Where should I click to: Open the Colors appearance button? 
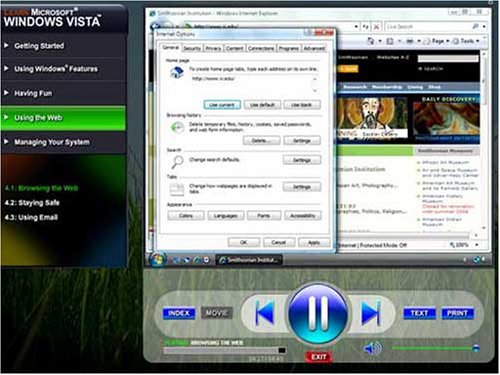(x=186, y=216)
